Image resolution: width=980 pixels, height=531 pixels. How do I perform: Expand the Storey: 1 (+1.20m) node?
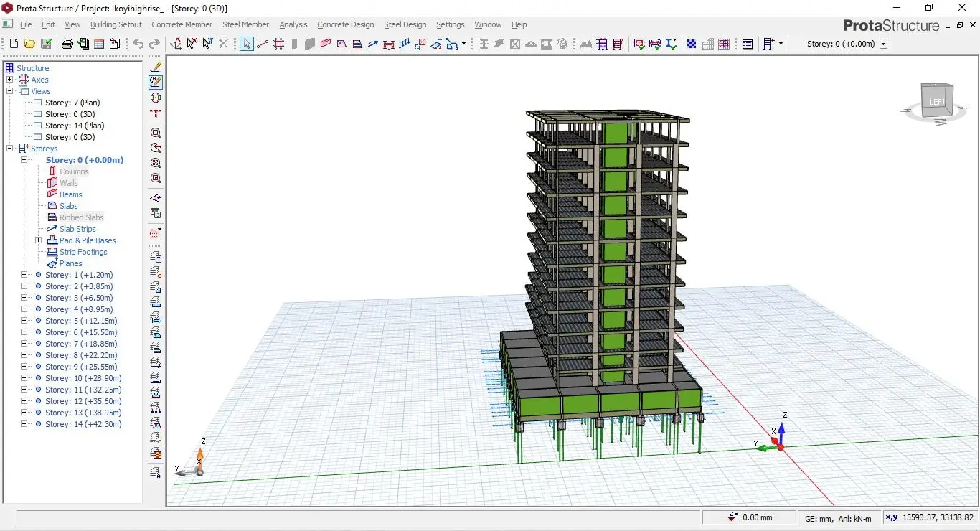(24, 275)
